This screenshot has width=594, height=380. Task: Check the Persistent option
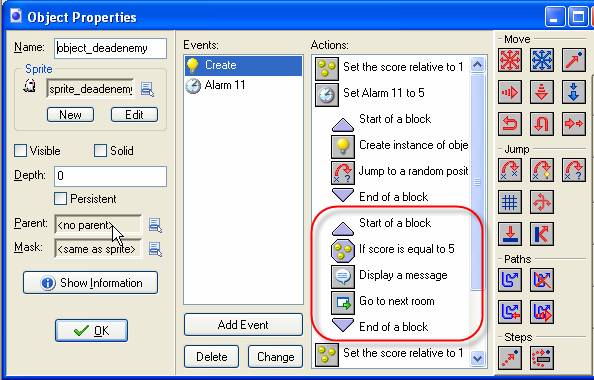tap(61, 199)
